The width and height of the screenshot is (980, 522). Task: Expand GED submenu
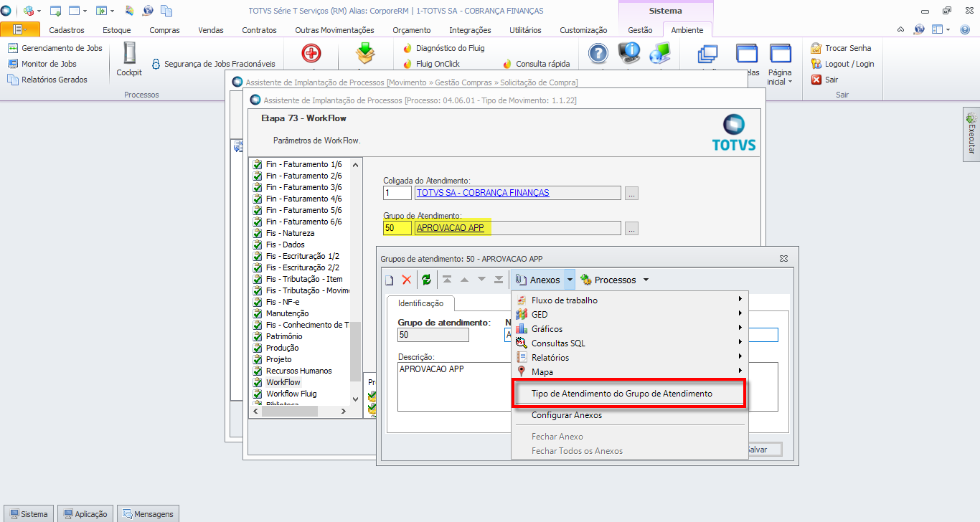629,314
